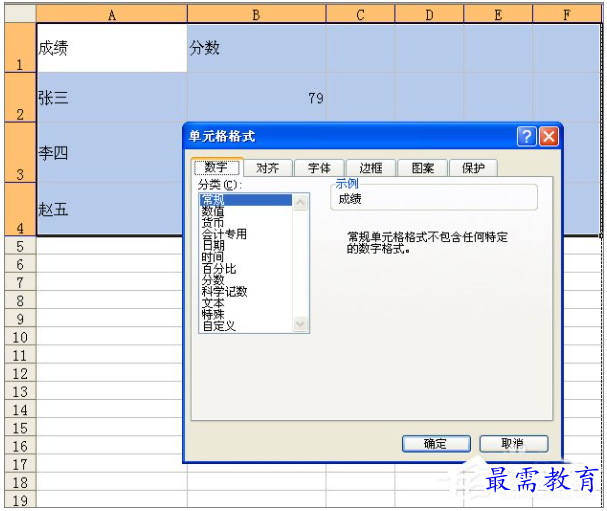Select 文本 in the category list
Viewport: 607px width, 511px height.
(246, 303)
